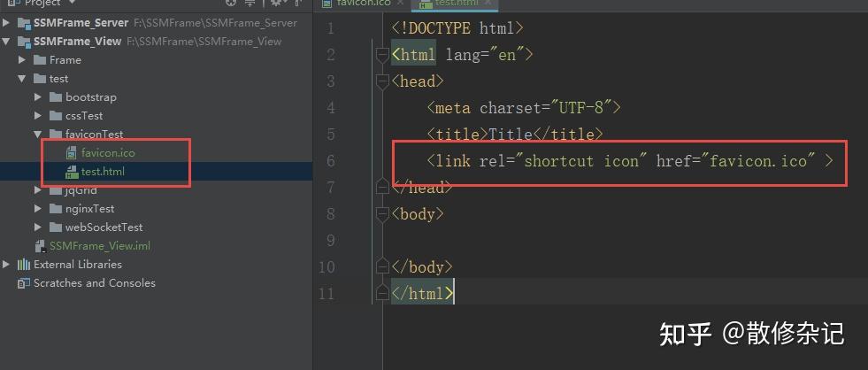Viewport: 868px width, 370px height.
Task: Select the webSocketTest folder icon
Action: click(x=56, y=227)
